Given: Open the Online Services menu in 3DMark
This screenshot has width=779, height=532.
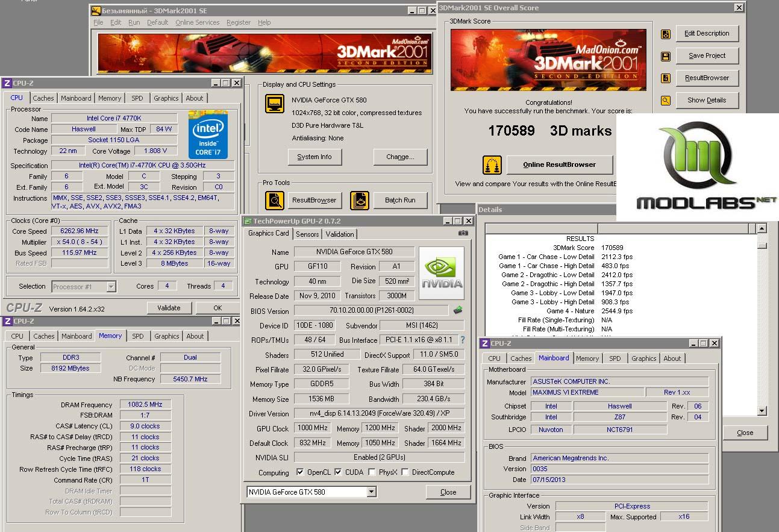Looking at the screenshot, I should click(x=197, y=22).
